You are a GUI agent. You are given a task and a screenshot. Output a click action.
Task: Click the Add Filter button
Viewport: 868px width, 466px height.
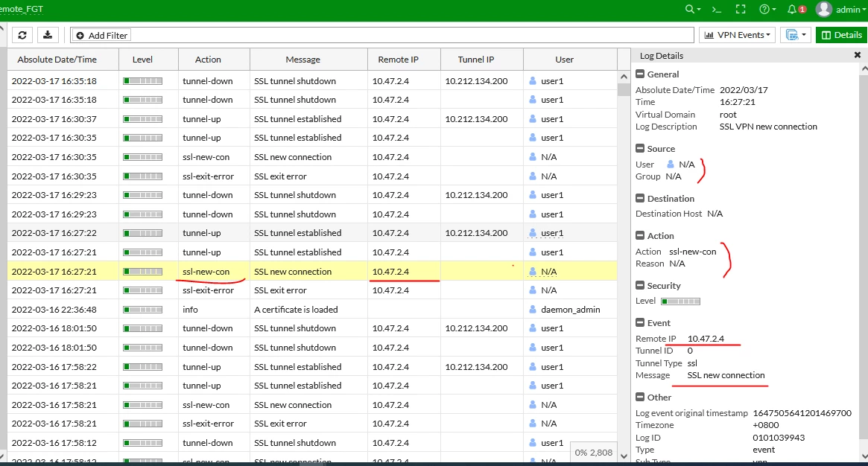(101, 36)
